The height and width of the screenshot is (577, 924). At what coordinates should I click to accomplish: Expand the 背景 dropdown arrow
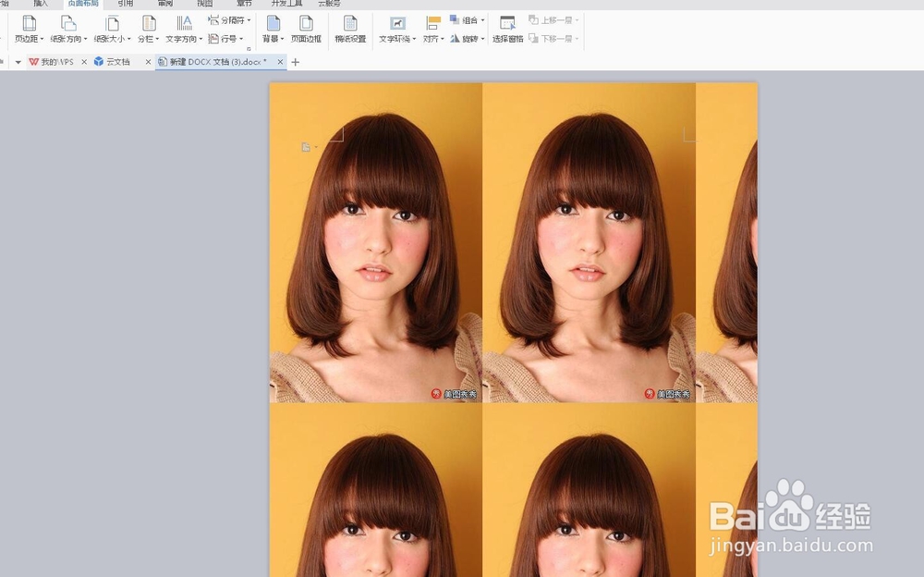point(282,39)
